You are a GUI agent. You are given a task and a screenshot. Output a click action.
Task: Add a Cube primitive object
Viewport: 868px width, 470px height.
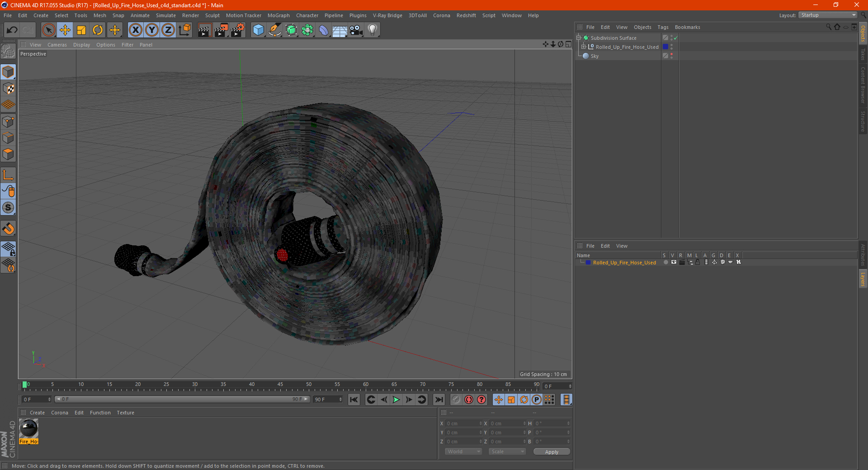tap(258, 30)
